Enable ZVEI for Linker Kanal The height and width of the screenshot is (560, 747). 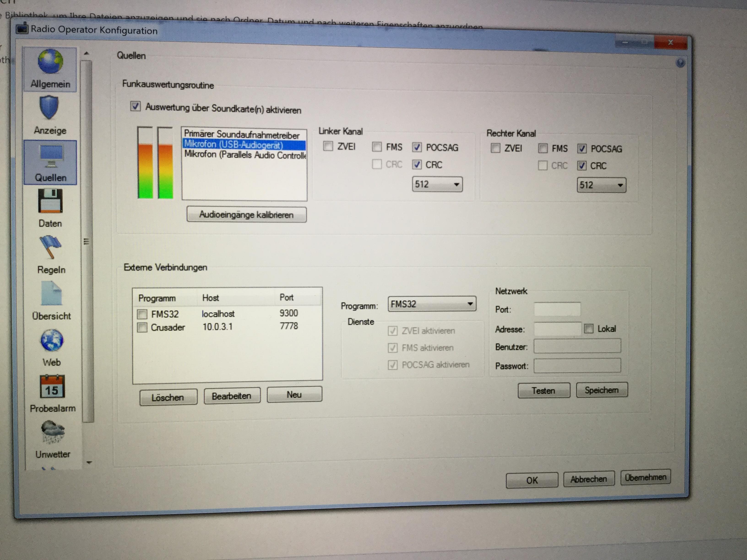click(328, 146)
